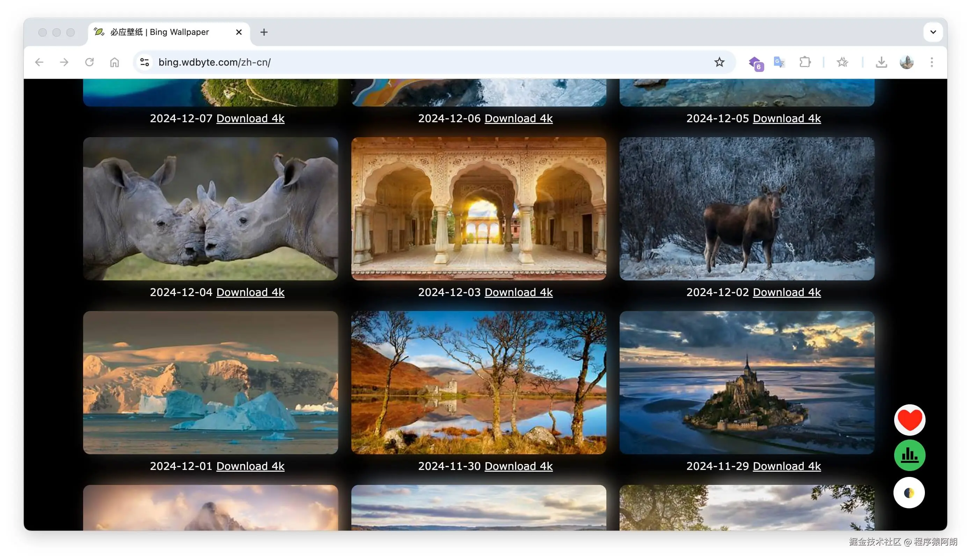This screenshot has width=971, height=560.
Task: Open the Extensions puzzle piece menu
Action: pos(805,62)
